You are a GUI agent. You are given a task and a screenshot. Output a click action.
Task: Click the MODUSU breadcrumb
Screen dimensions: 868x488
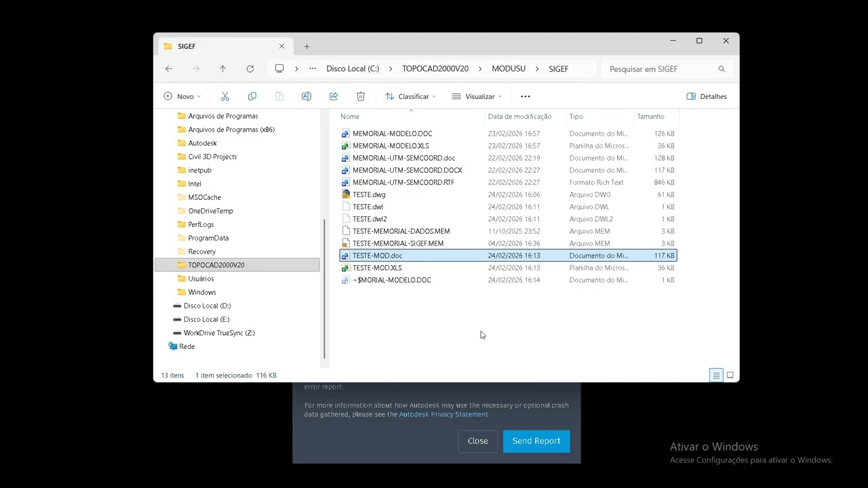509,68
